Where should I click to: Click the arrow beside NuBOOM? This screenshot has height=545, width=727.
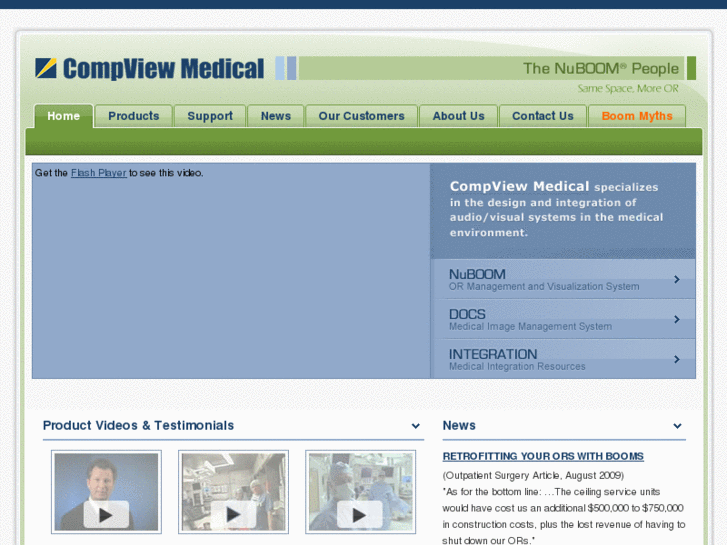pyautogui.click(x=677, y=279)
